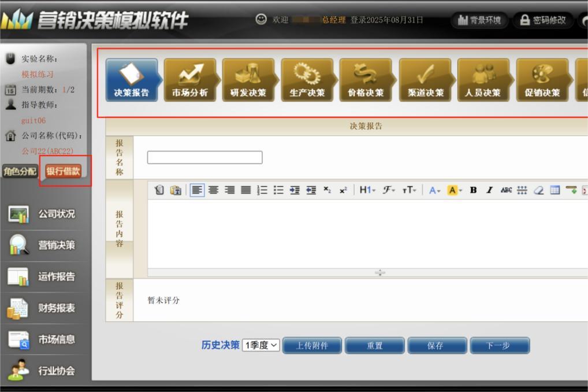This screenshot has width=588, height=392.
Task: Select the 价格决策 step icon
Action: click(x=366, y=80)
